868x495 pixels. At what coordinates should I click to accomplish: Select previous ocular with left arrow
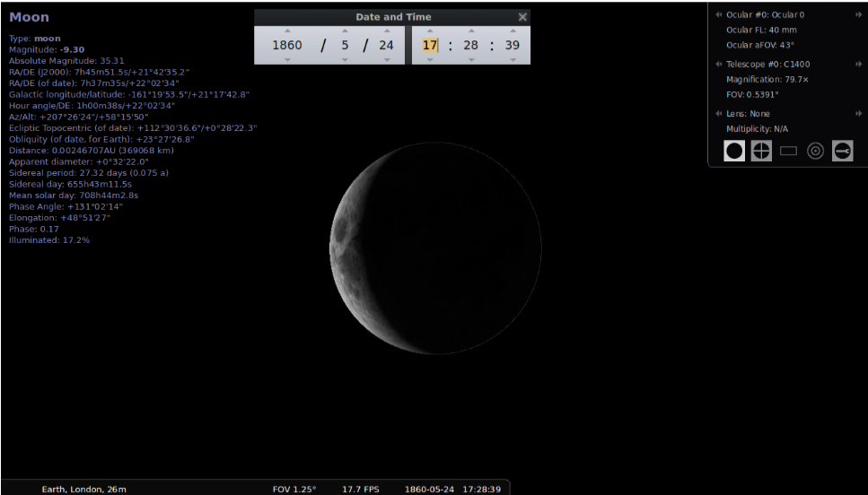(719, 14)
